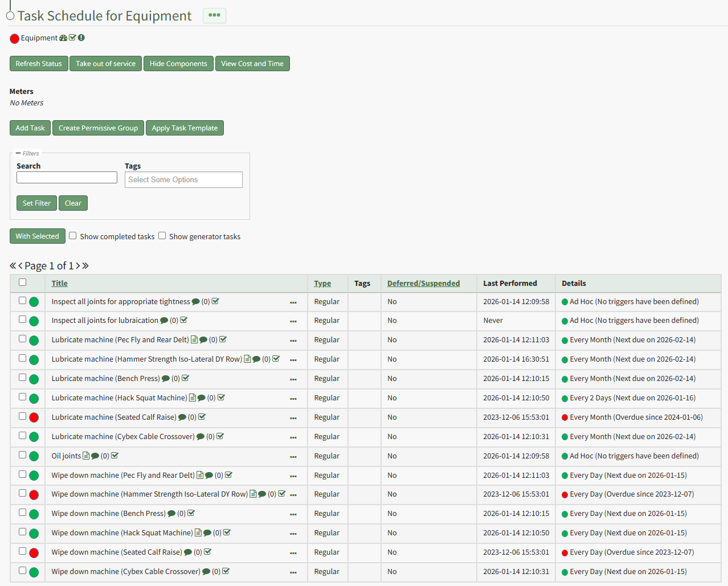Image resolution: width=728 pixels, height=586 pixels.
Task: Tick the Show generator tasks checkbox
Action: pos(162,236)
